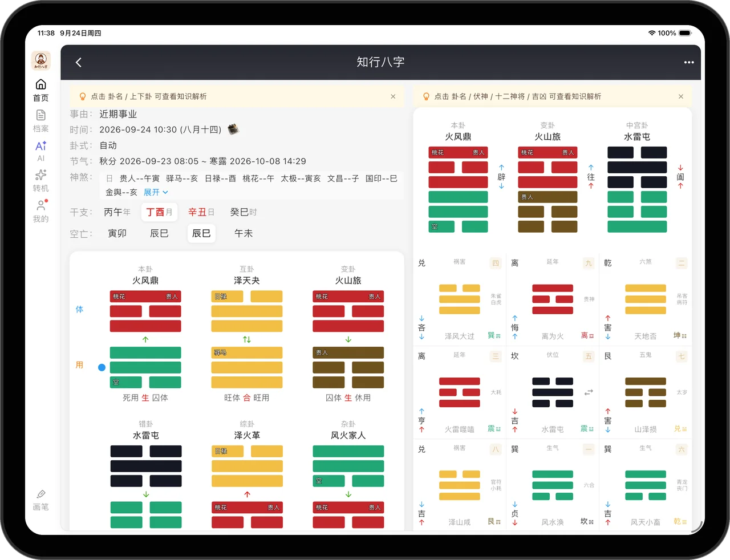Select the 辛丑日 pillar
730x560 pixels.
pyautogui.click(x=201, y=212)
